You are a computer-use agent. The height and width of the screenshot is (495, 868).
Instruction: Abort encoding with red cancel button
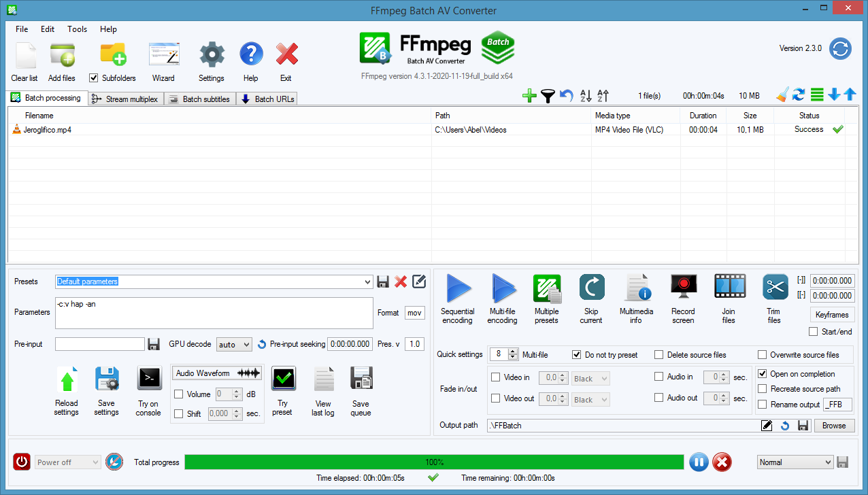point(722,462)
